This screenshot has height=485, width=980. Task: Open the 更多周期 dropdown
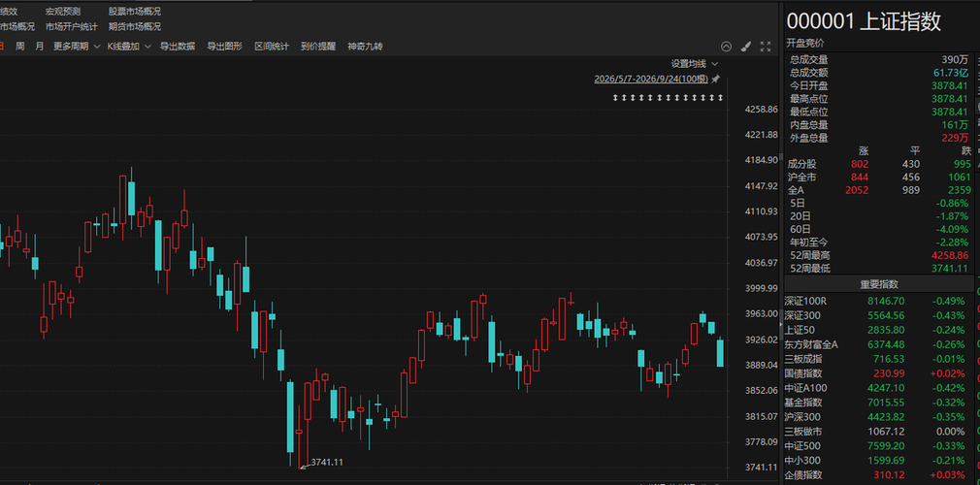point(77,47)
